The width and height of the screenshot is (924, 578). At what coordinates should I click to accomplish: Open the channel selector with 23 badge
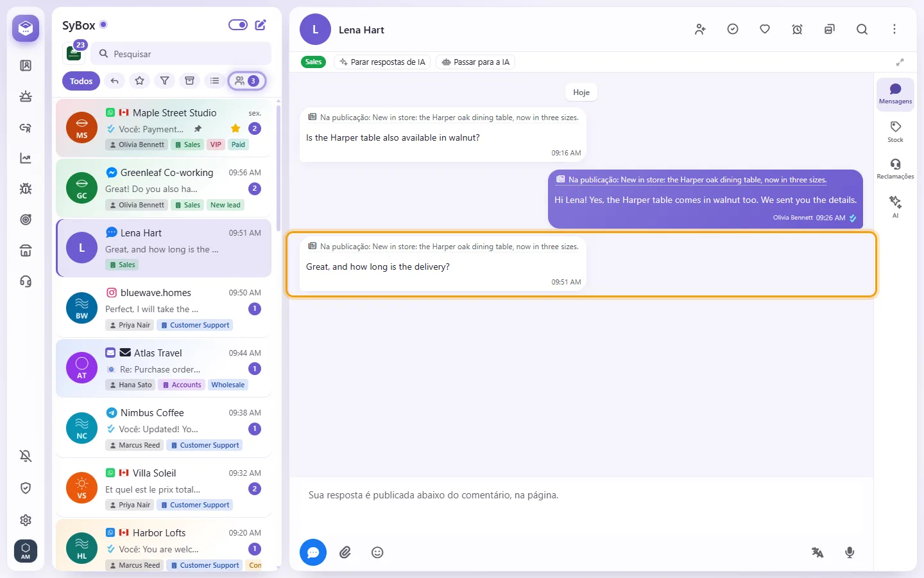coord(74,53)
